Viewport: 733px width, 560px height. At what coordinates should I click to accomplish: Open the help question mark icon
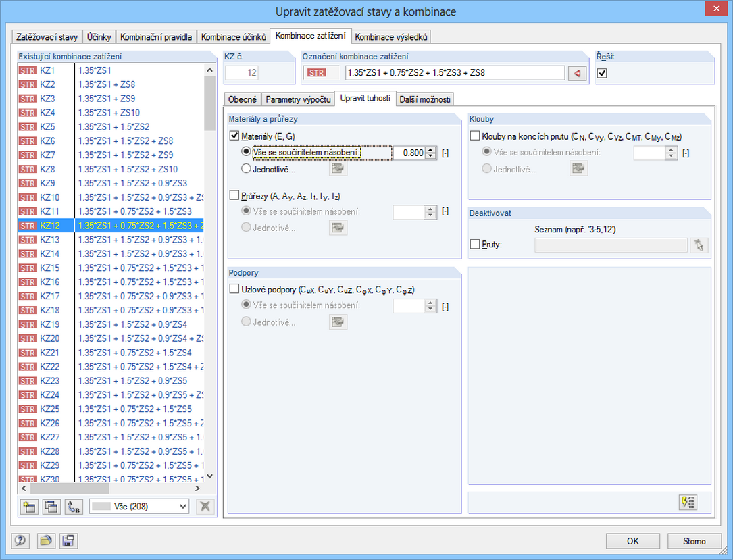pos(20,541)
